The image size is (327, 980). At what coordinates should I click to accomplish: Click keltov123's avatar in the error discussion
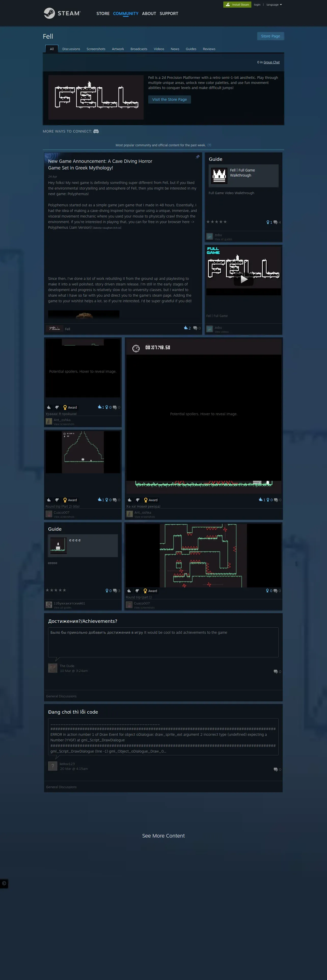(x=52, y=766)
